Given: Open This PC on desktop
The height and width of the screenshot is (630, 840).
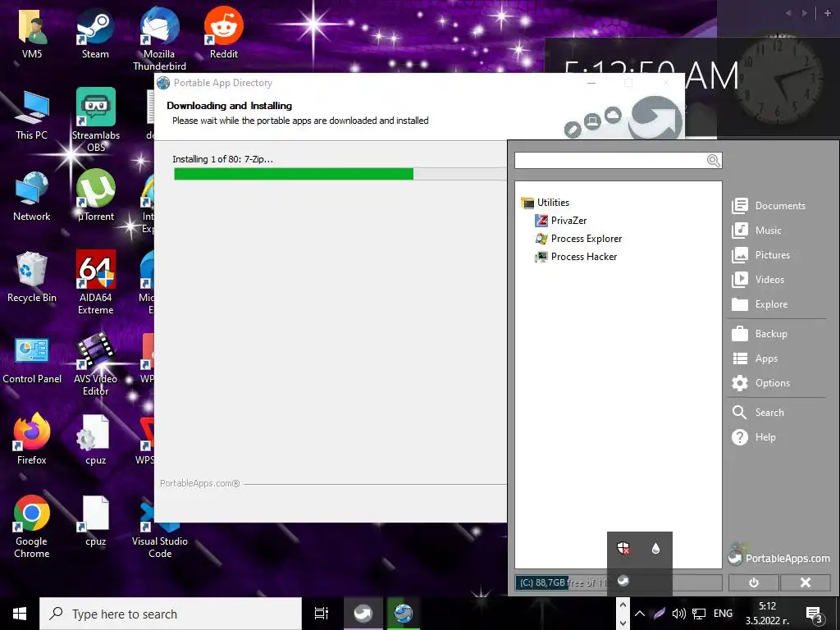Looking at the screenshot, I should 32,115.
